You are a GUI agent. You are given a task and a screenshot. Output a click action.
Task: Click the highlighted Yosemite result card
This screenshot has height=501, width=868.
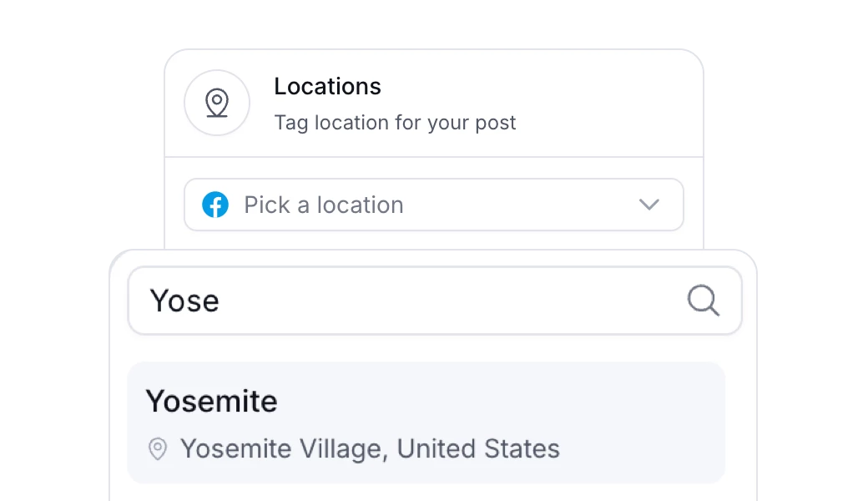click(426, 423)
